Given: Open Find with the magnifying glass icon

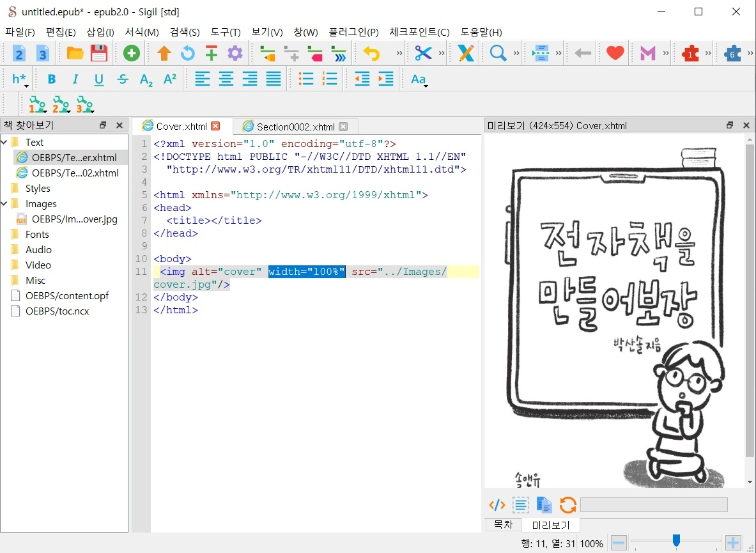Looking at the screenshot, I should coord(498,53).
